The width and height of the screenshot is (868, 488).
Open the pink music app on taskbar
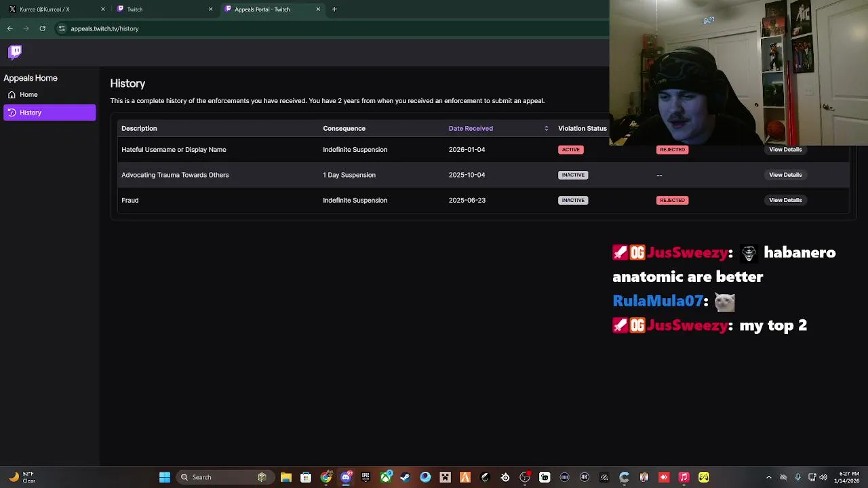(684, 477)
